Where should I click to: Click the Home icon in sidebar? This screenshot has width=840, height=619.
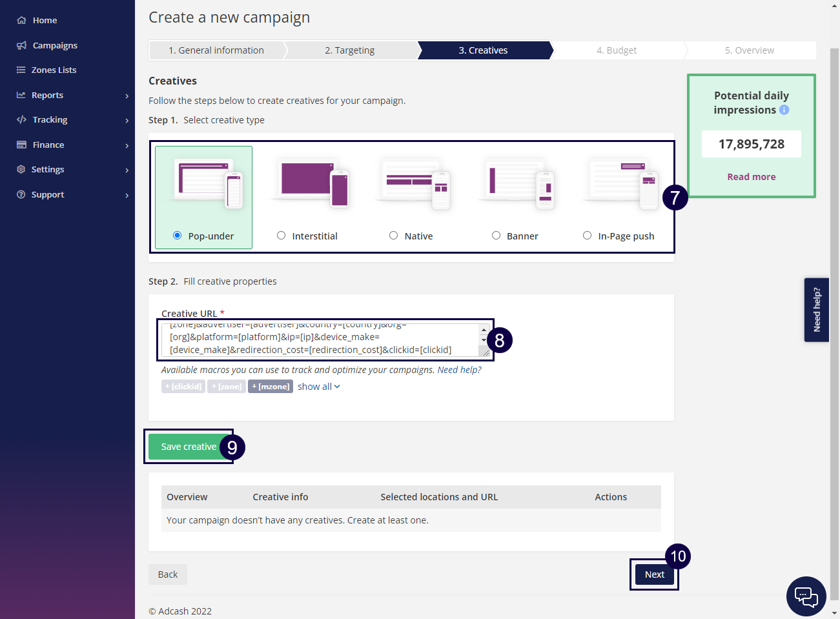click(x=21, y=20)
